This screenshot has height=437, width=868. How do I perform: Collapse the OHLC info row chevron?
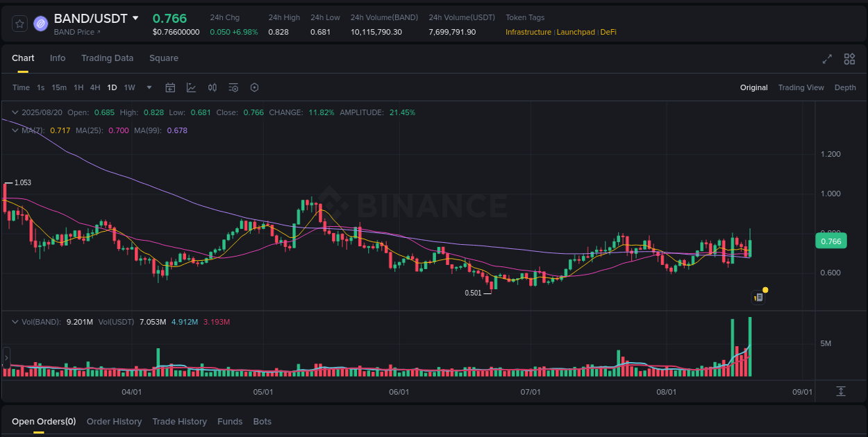[x=15, y=112]
